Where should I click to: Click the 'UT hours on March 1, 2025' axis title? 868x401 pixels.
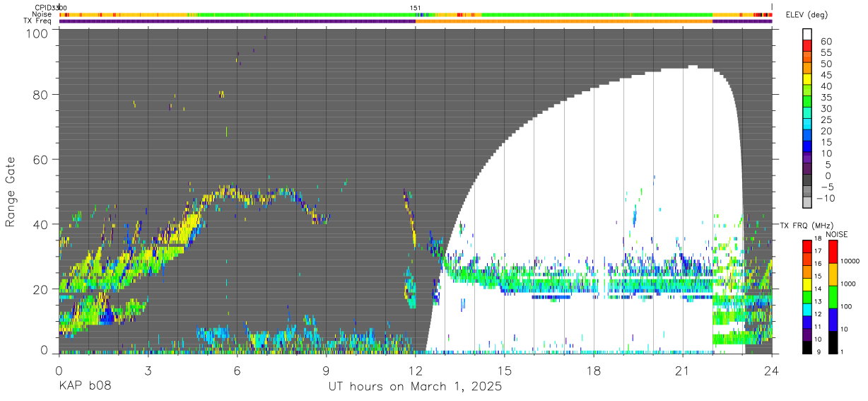(x=415, y=387)
